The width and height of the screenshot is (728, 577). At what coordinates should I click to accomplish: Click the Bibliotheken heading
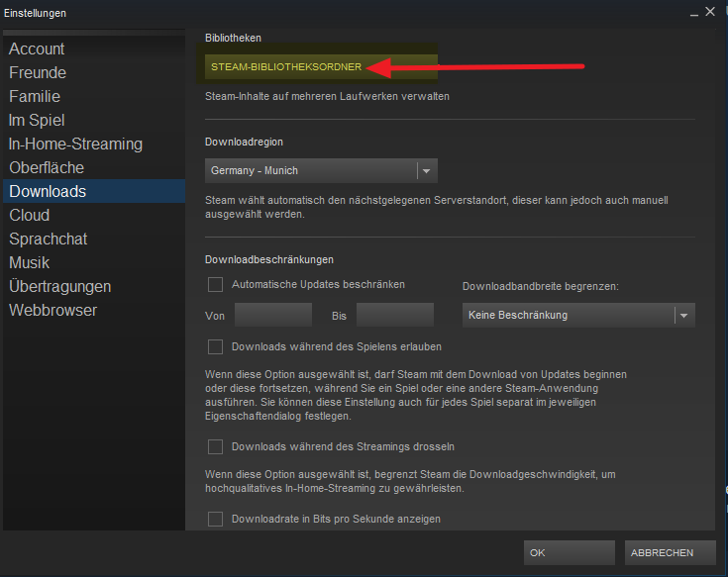pos(233,38)
